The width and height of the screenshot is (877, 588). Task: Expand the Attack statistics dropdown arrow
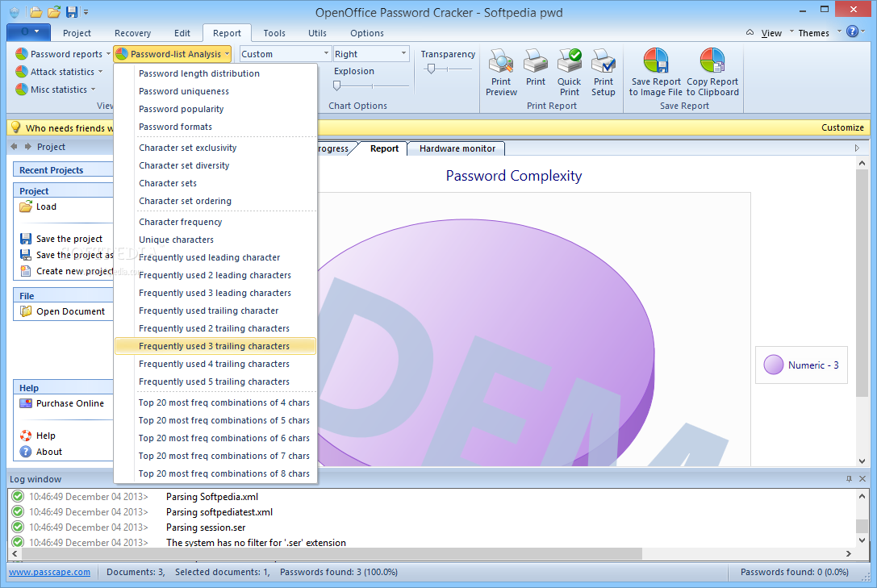point(101,72)
